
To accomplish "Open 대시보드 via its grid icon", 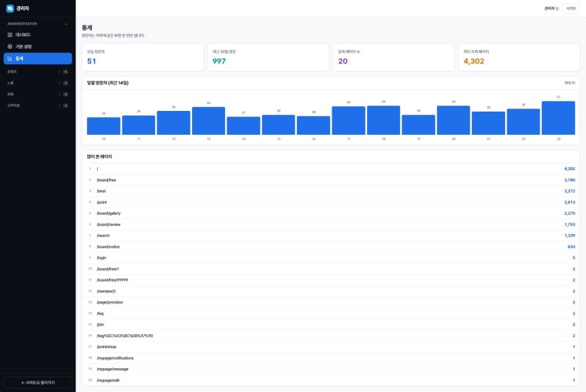I will point(10,35).
